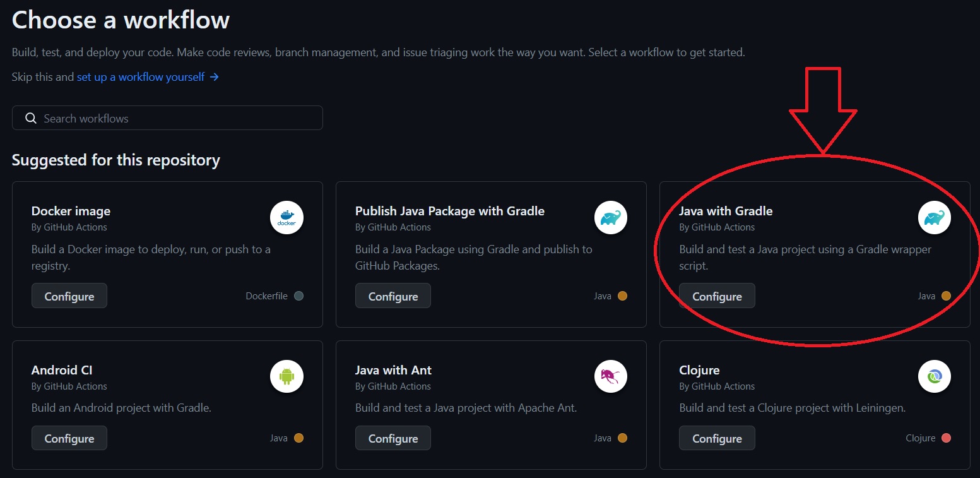Click Java label on Publish Java Package card
The width and height of the screenshot is (980, 478).
point(603,296)
